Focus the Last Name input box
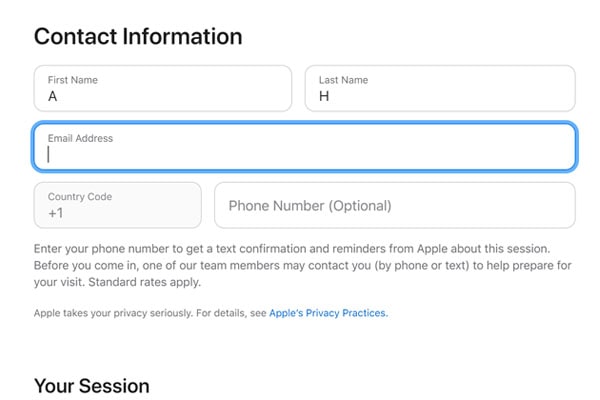The height and width of the screenshot is (400, 600). pyautogui.click(x=440, y=88)
